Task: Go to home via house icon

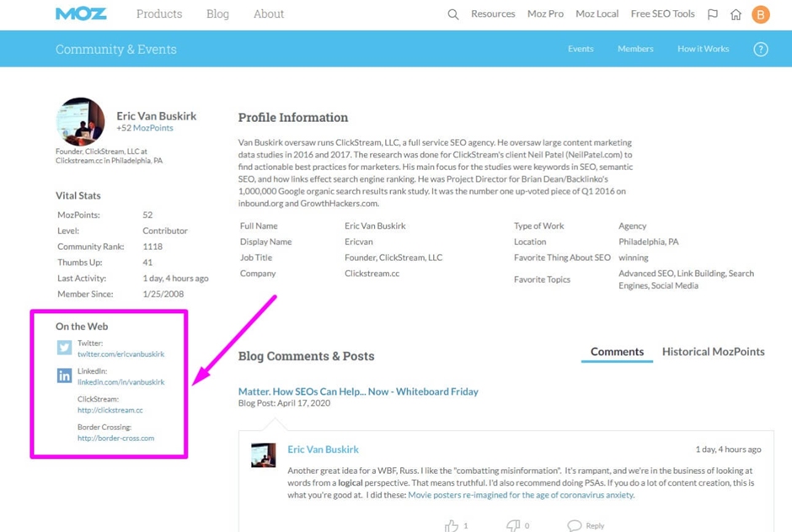Action: [736, 14]
